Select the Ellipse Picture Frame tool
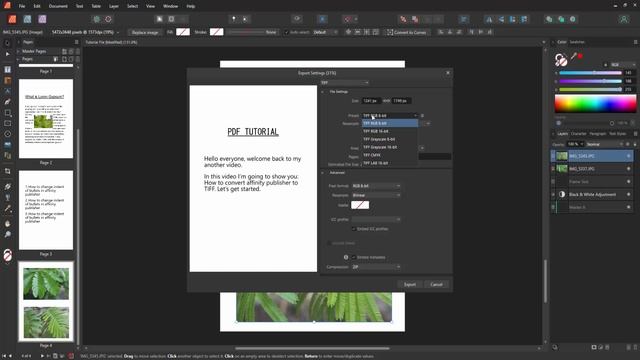 coord(7,134)
